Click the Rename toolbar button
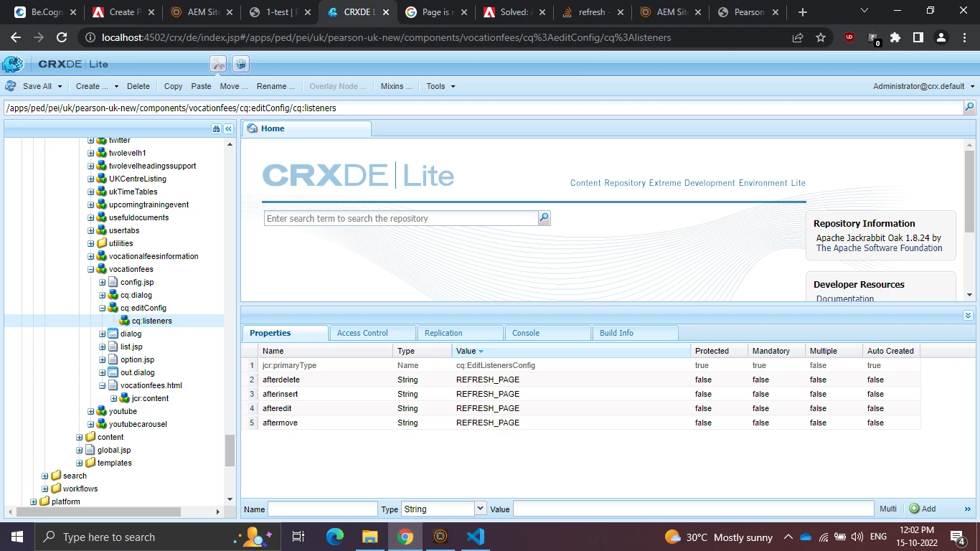Image resolution: width=980 pixels, height=551 pixels. [275, 86]
